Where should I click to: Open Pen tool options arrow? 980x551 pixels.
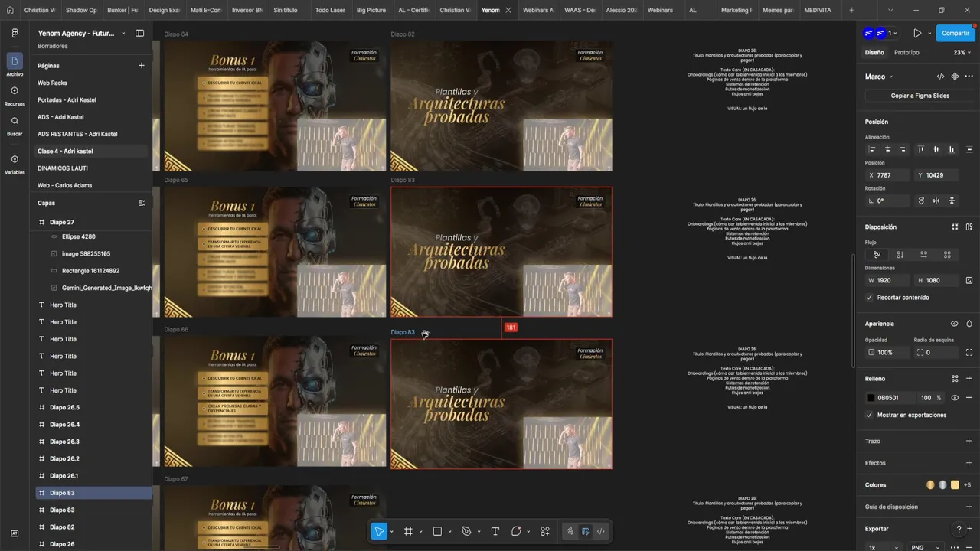point(479,532)
